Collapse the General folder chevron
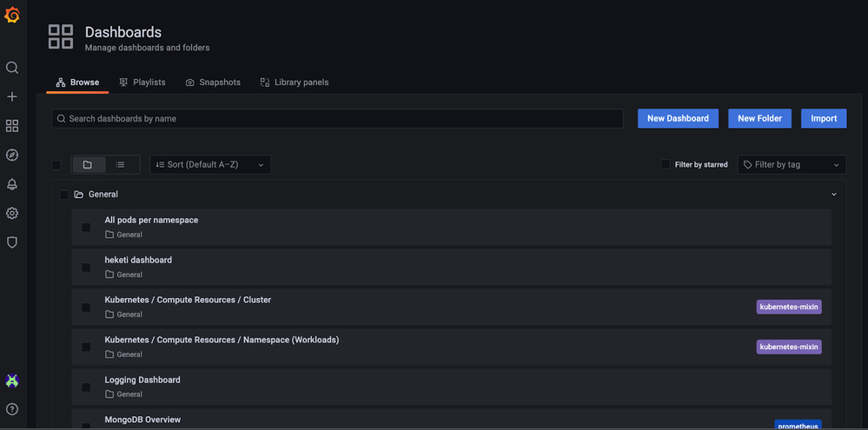868x430 pixels. point(834,195)
